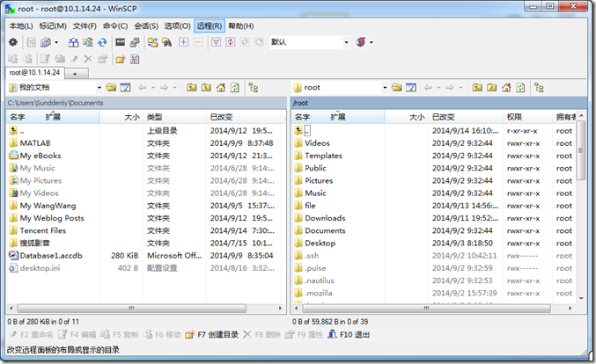
Task: Select Database1.accdb file in local panel
Action: tap(51, 256)
